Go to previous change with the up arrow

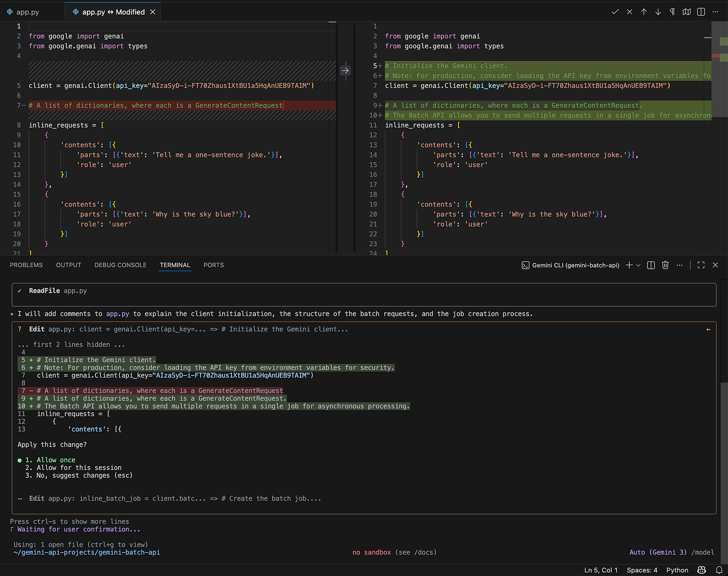coord(644,12)
